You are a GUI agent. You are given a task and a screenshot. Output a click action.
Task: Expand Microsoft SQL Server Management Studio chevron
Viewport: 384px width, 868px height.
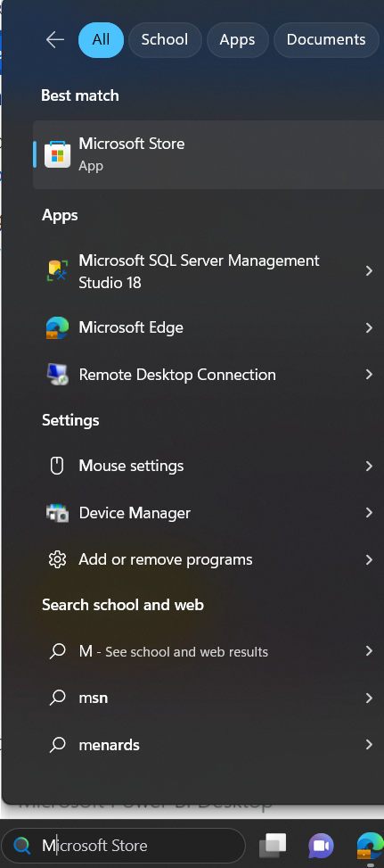[x=369, y=270]
